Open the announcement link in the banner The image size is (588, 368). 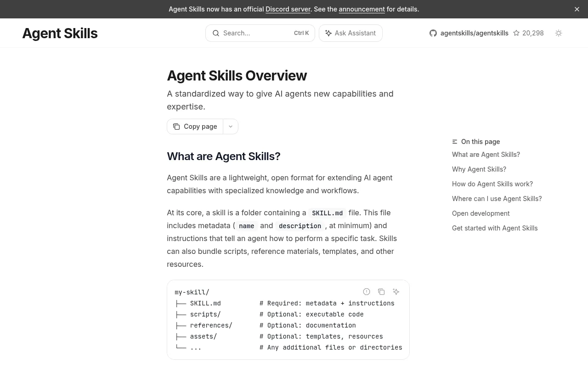point(362,9)
